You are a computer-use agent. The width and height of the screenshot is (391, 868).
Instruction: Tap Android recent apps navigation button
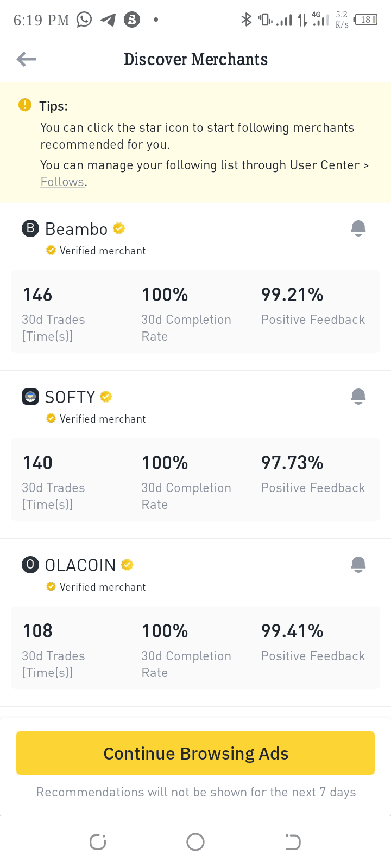98,842
